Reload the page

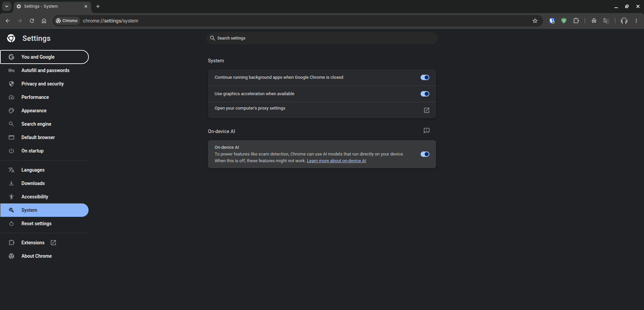(x=32, y=21)
